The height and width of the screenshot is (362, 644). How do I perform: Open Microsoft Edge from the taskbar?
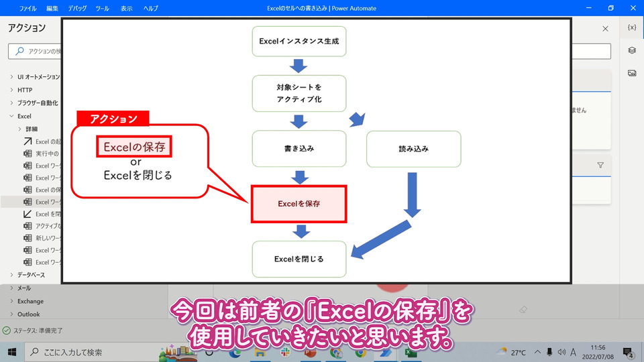235,353
